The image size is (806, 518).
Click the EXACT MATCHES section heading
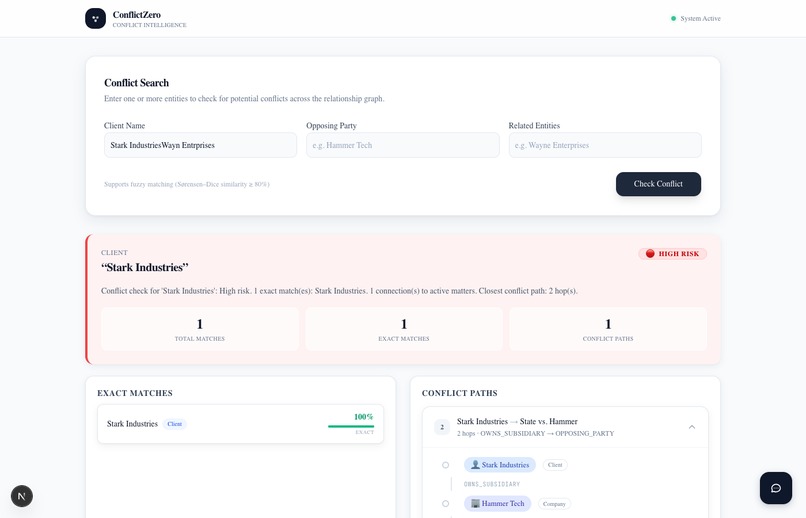(x=135, y=393)
